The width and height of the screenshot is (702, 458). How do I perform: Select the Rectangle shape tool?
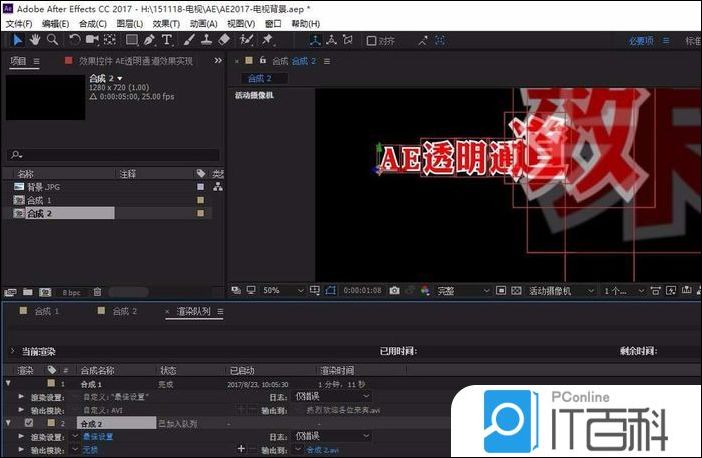coord(131,40)
